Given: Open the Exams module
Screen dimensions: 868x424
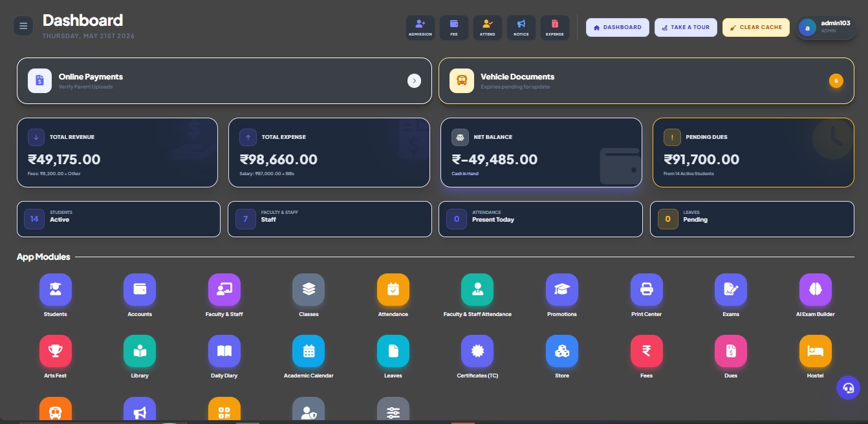Looking at the screenshot, I should coord(731,290).
